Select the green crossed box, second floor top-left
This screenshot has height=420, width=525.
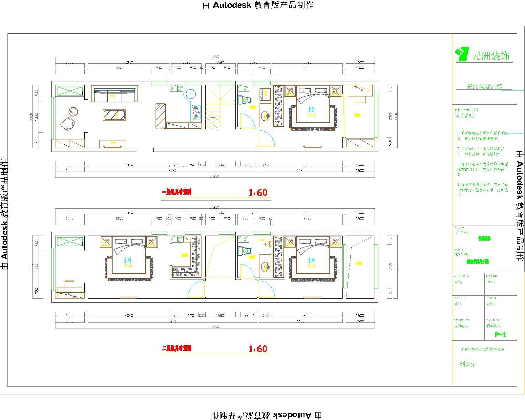[x=70, y=241]
